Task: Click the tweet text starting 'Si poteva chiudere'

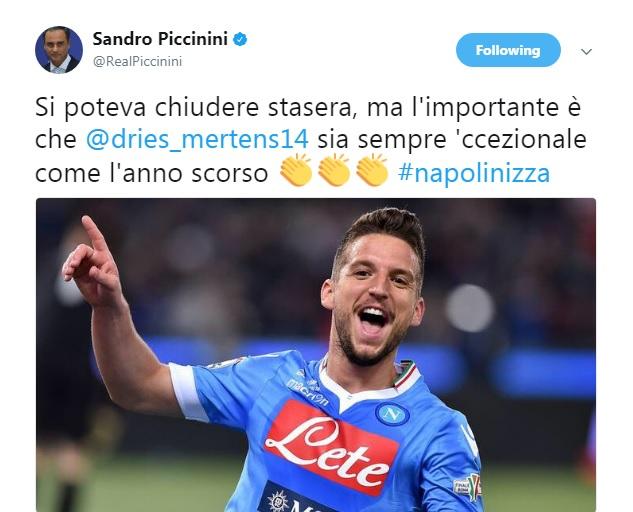Action: tap(311, 139)
